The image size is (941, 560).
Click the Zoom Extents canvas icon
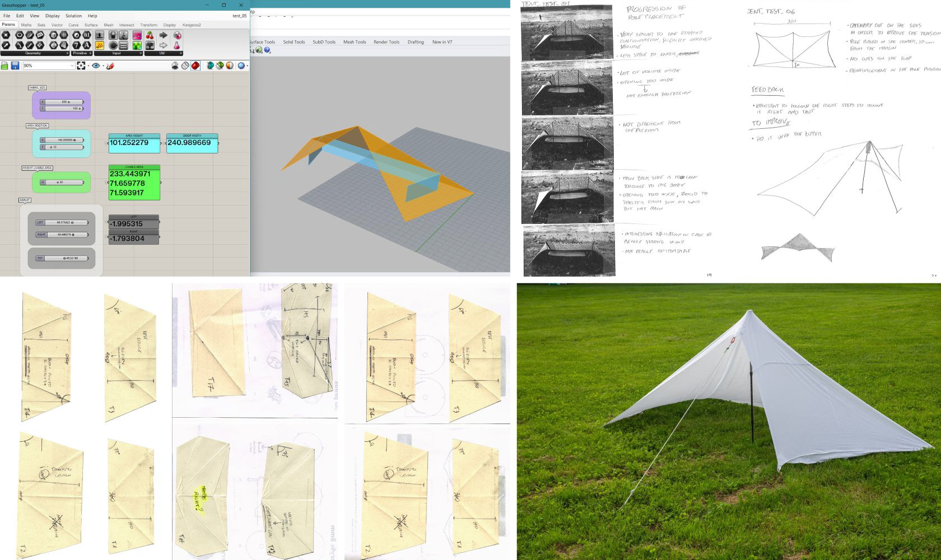[81, 66]
